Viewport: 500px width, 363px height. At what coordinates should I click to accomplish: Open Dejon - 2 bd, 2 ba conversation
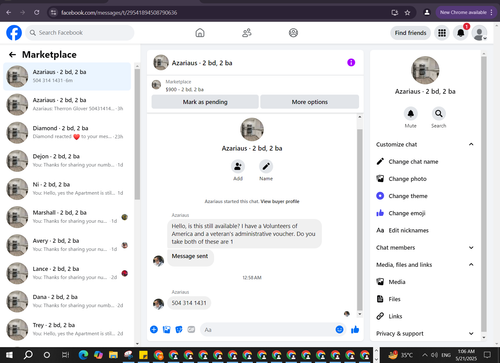coord(67,161)
